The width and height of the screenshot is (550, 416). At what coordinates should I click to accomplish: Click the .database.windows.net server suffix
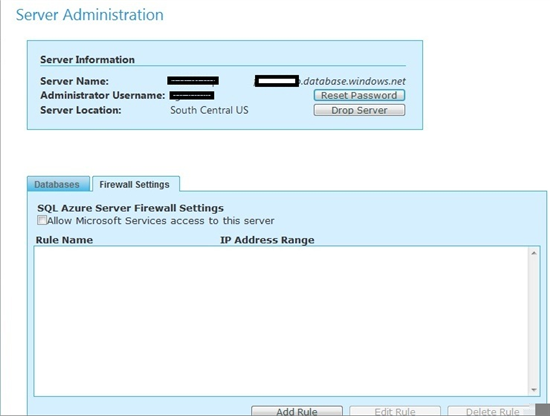click(353, 81)
